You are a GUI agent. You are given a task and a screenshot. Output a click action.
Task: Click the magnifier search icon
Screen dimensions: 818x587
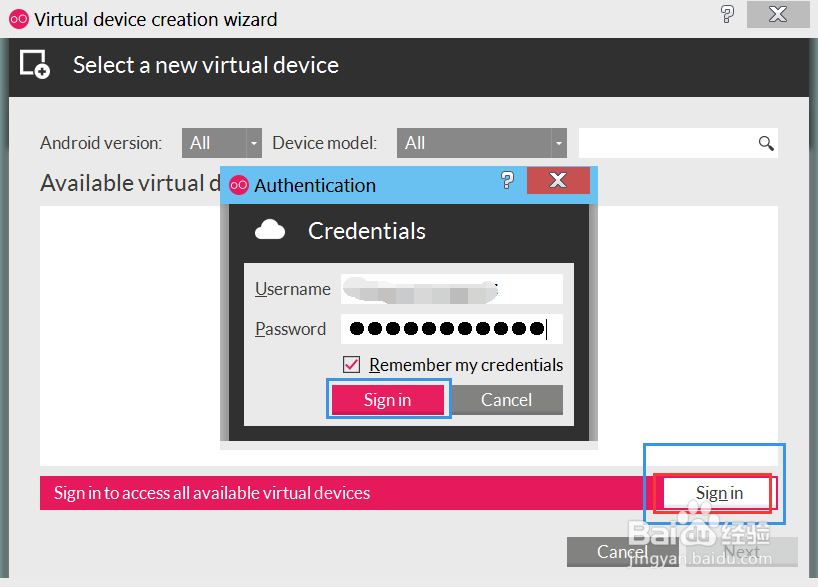point(766,143)
